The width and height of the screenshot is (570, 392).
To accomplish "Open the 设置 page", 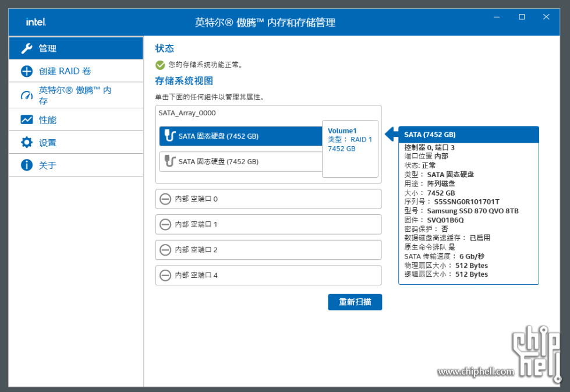I will pyautogui.click(x=76, y=142).
